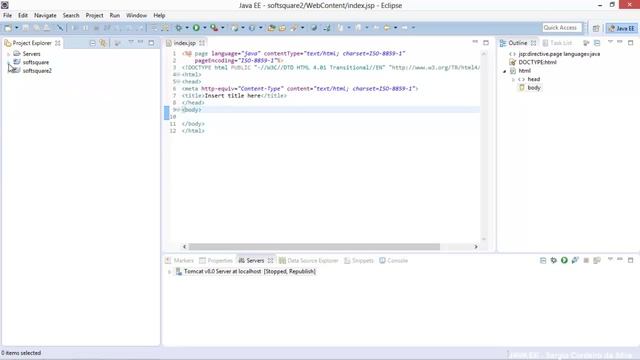Open the Run dropdown arrow

click(205, 28)
